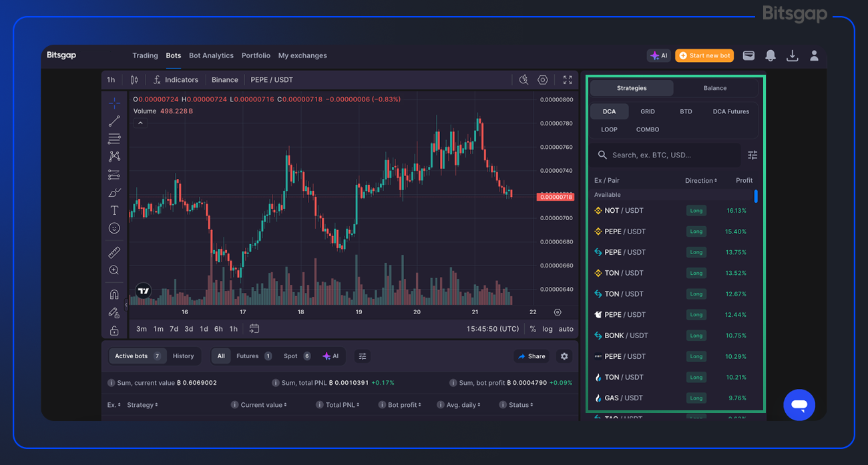This screenshot has height=465, width=868.
Task: Enable percentage scale on the chart
Action: tap(532, 329)
